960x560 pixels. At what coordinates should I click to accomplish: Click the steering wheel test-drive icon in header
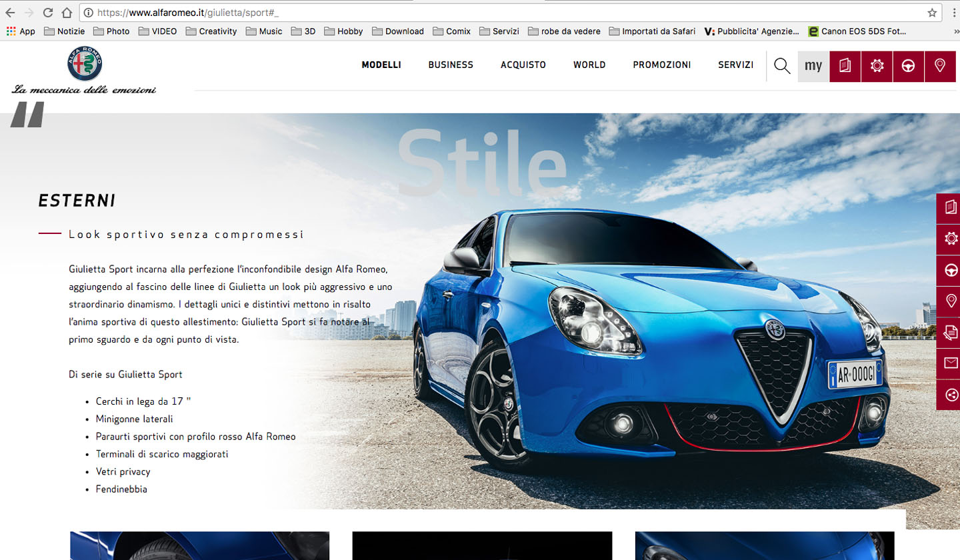click(908, 65)
